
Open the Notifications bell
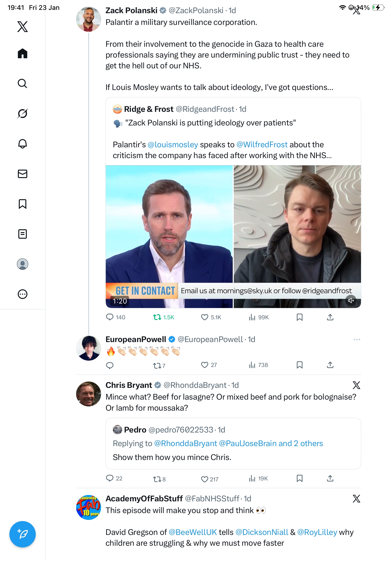click(23, 144)
